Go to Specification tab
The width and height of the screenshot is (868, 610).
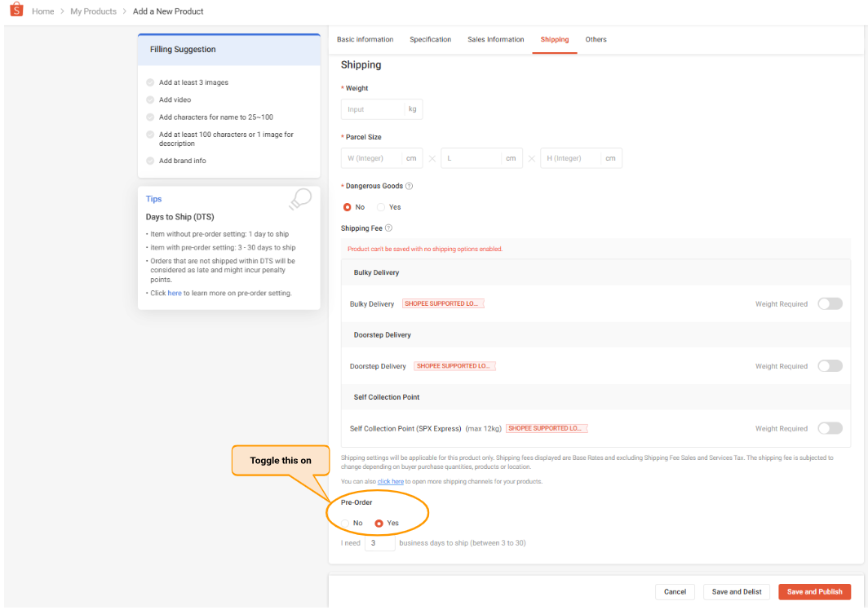[x=430, y=39]
